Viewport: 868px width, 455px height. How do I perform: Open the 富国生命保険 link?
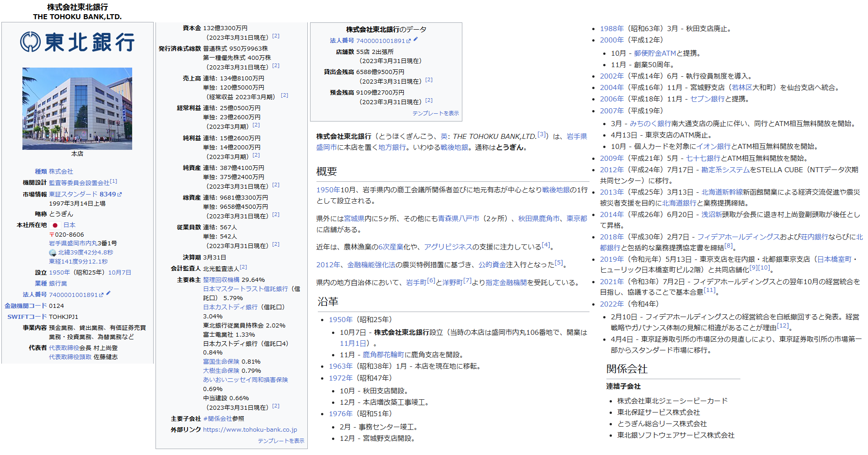tap(221, 362)
